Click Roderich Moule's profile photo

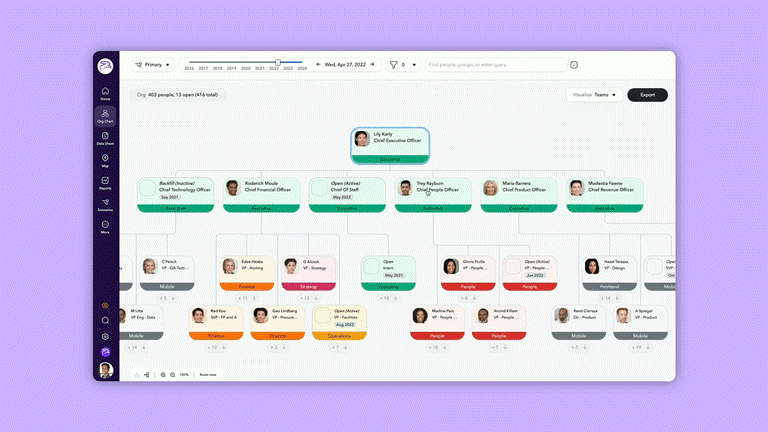(233, 188)
